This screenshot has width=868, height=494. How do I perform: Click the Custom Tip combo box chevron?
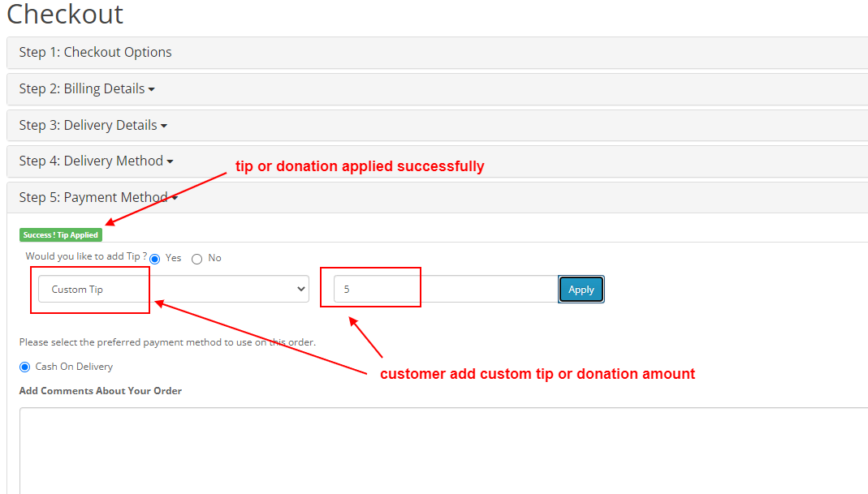click(x=301, y=289)
